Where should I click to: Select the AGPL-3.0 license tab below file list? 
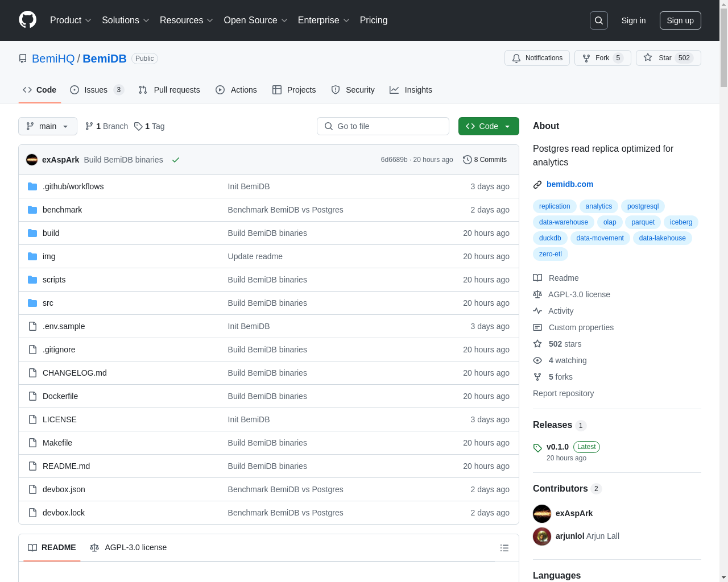129,547
